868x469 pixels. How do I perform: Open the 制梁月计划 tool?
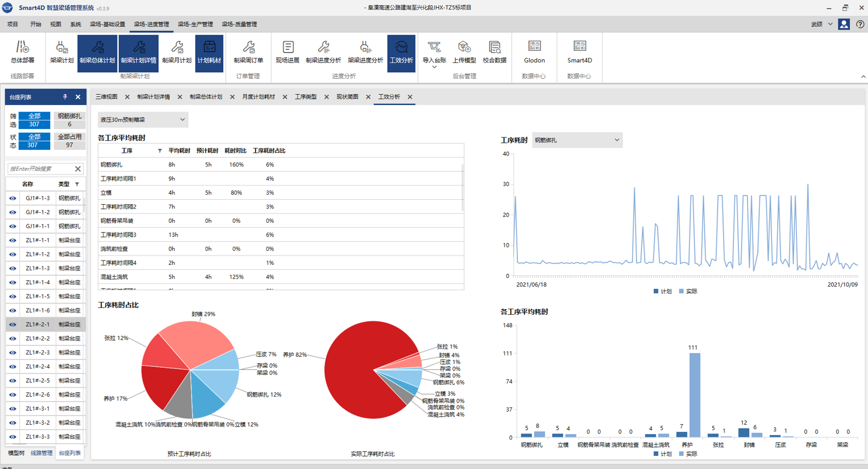click(176, 52)
